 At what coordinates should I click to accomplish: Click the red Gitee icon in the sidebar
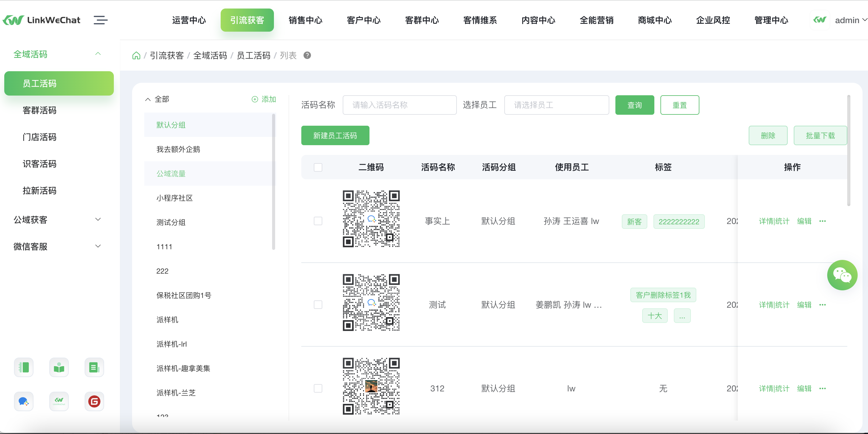[x=94, y=401]
